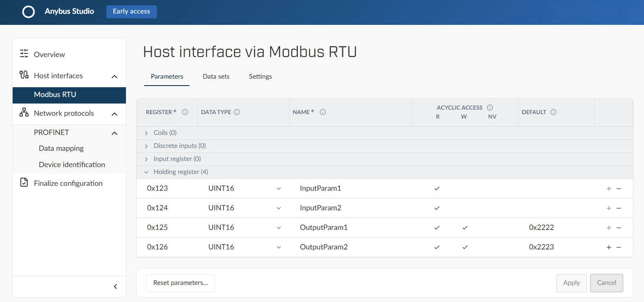This screenshot has width=644, height=302.
Task: Open the REGISTER column info icon
Action: [185, 112]
